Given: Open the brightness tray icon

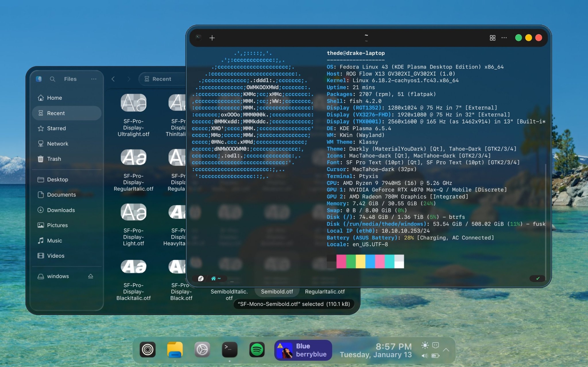Looking at the screenshot, I should pos(425,345).
